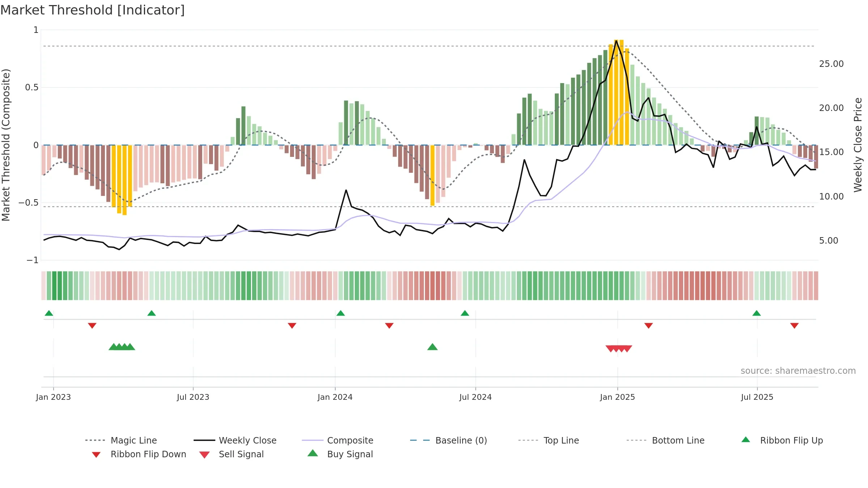Image resolution: width=868 pixels, height=488 pixels.
Task: Toggle the Top Line legend entry
Action: [548, 440]
